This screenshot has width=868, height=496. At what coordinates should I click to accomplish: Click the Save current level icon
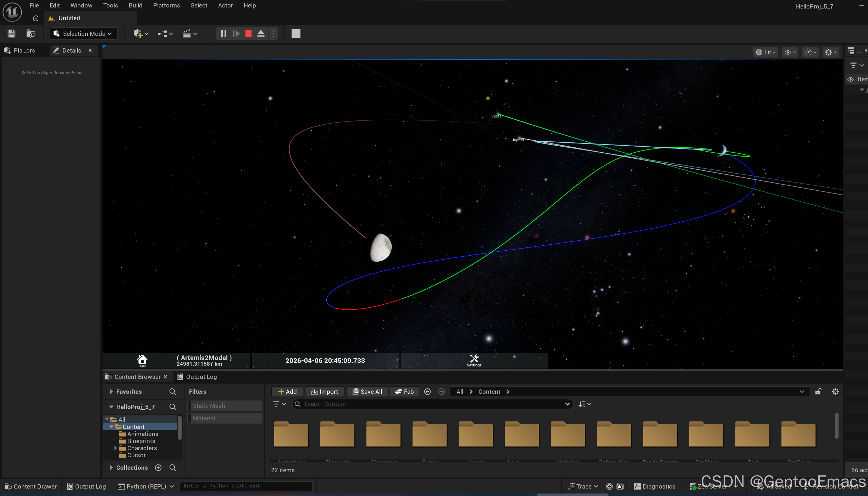[11, 34]
